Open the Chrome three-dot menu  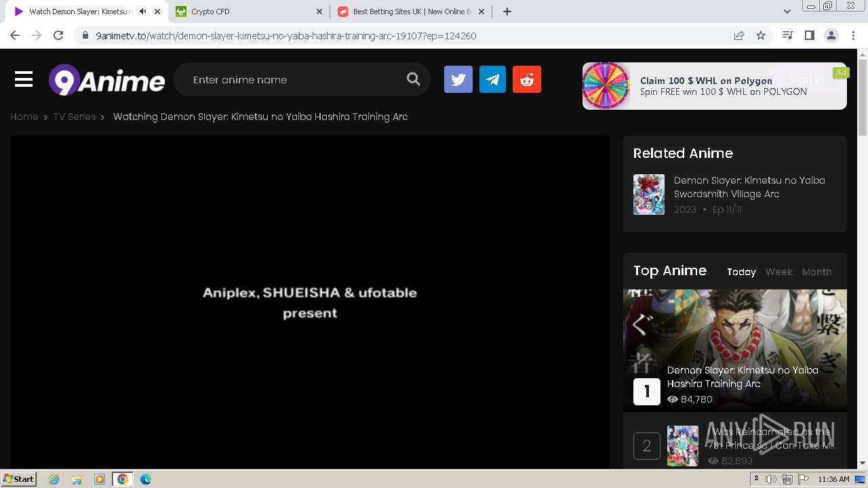coord(853,35)
